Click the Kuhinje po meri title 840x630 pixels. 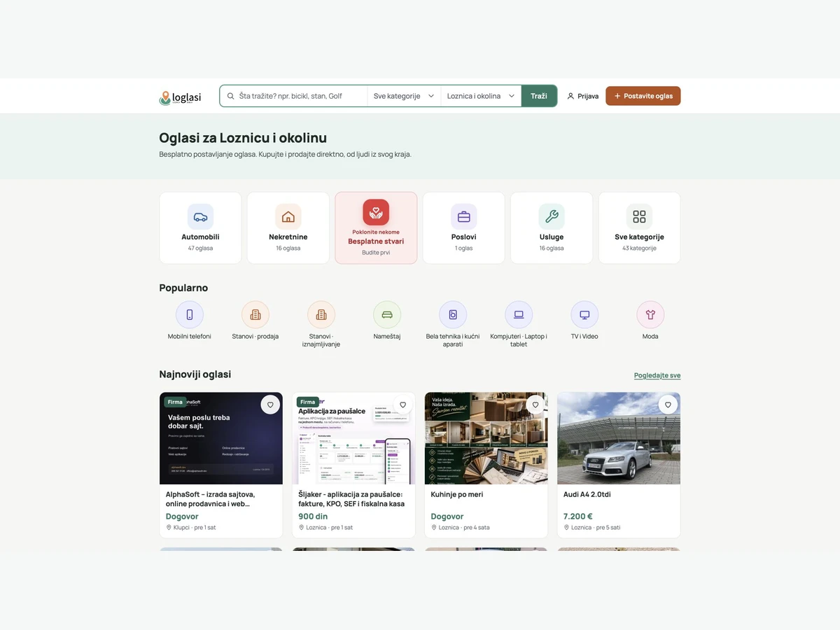[x=457, y=494]
